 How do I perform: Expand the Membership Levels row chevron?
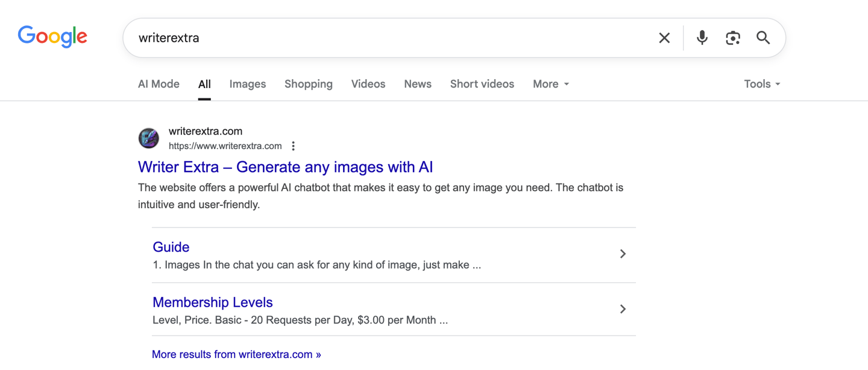[x=623, y=309]
